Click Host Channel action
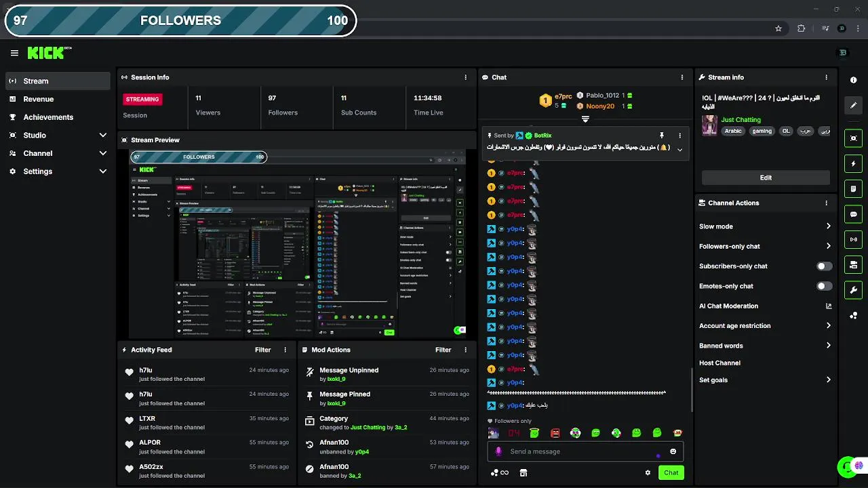The height and width of the screenshot is (488, 868). click(719, 363)
